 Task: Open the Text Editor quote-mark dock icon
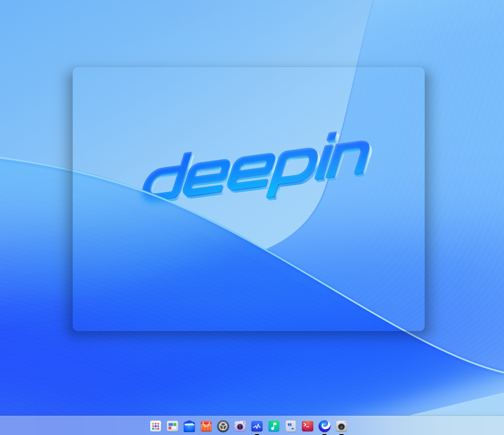291,426
